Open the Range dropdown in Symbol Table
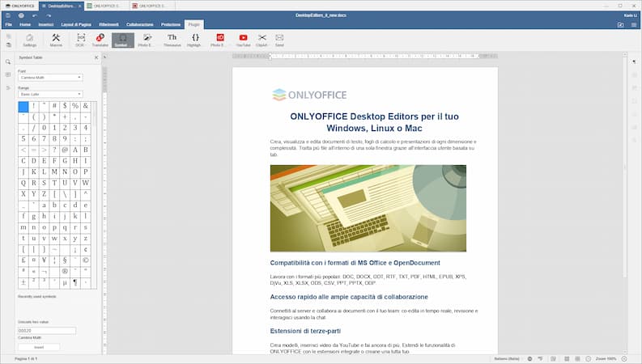Image resolution: width=642 pixels, height=364 pixels. point(50,94)
